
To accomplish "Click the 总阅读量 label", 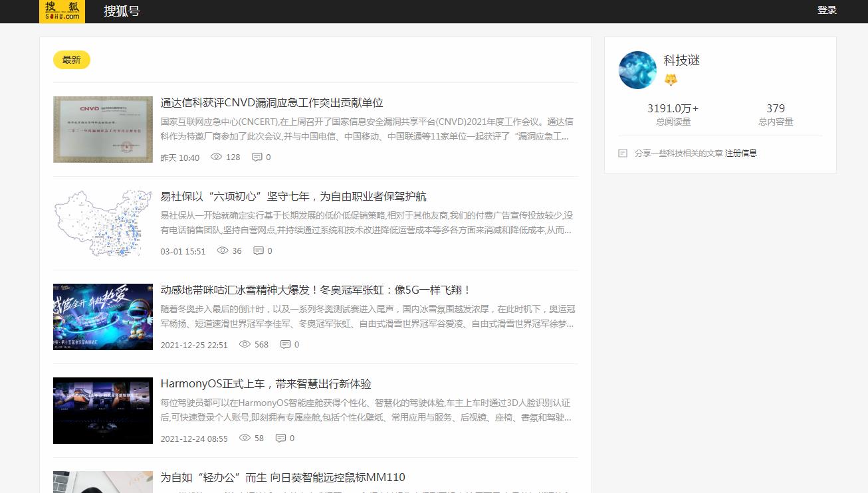I will tap(673, 122).
